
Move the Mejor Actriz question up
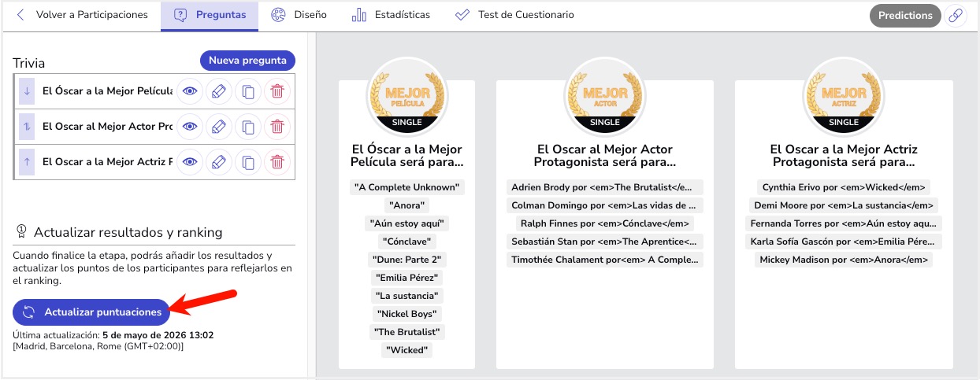click(27, 162)
